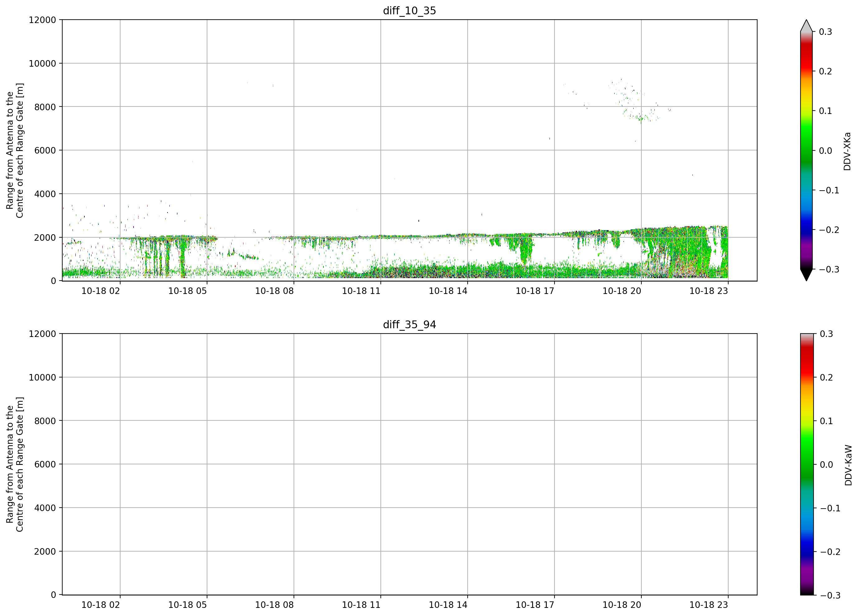The image size is (859, 616).
Task: Click the 8000 tick on diff_10_35 y-axis
Action: (x=45, y=107)
